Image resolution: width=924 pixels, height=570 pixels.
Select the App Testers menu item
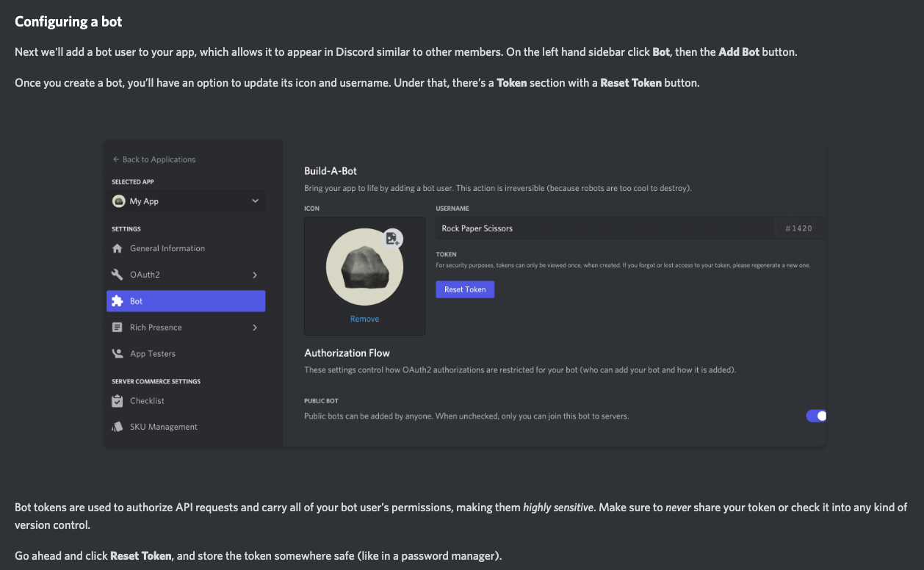click(x=153, y=354)
